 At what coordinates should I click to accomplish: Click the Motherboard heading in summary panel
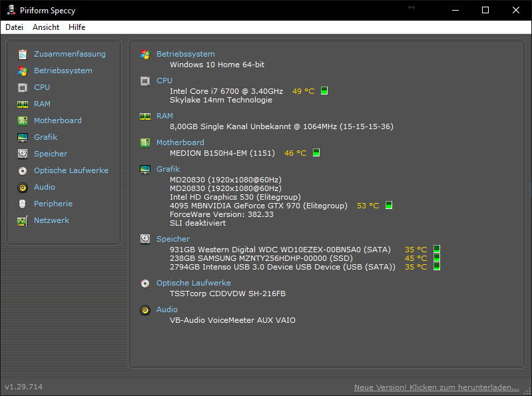[180, 142]
